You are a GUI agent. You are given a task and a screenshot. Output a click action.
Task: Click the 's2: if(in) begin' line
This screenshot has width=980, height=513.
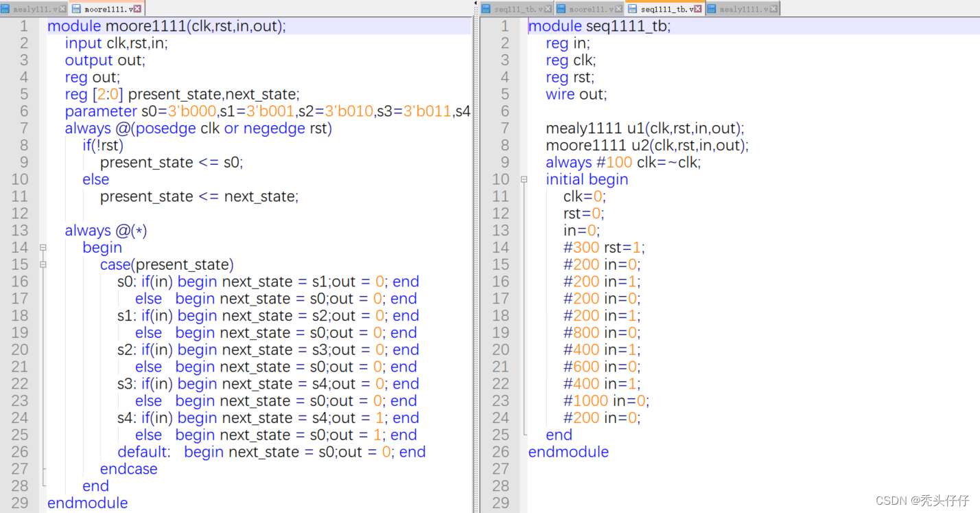point(268,350)
